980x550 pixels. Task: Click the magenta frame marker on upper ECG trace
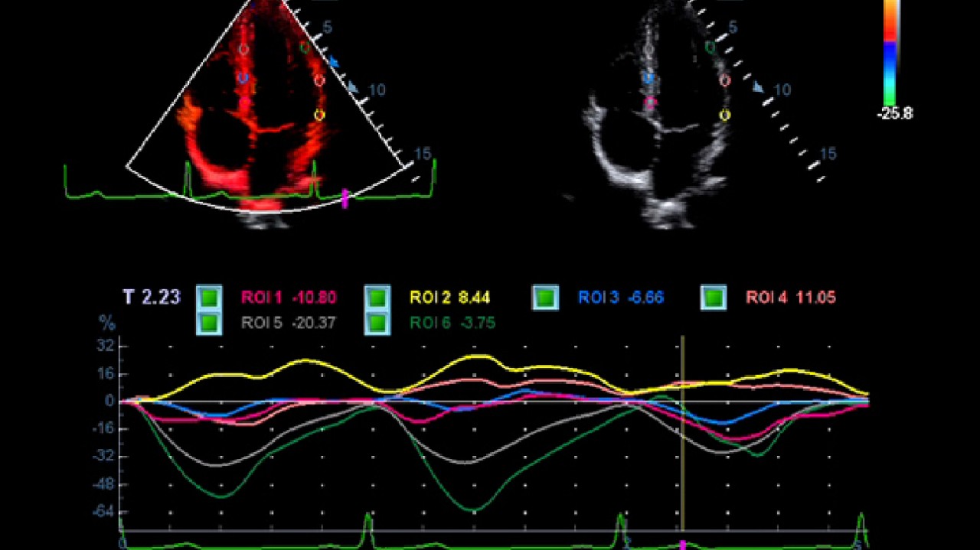[345, 198]
